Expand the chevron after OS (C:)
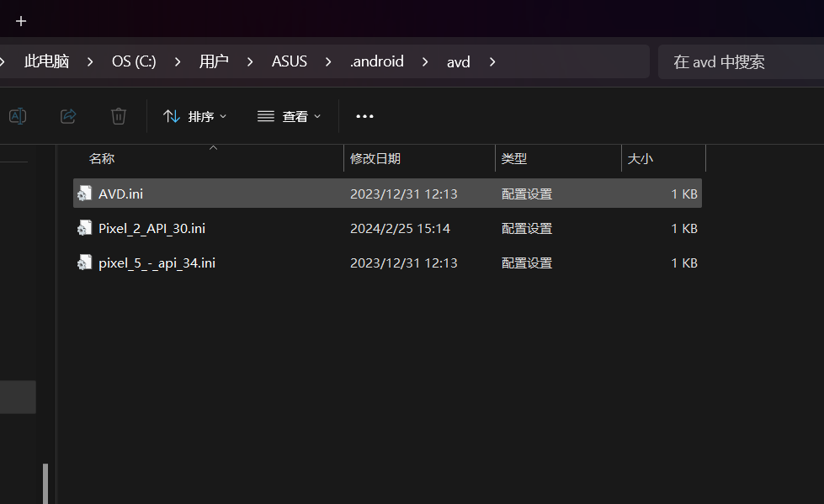Screen dimensions: 824x504 click(x=178, y=62)
